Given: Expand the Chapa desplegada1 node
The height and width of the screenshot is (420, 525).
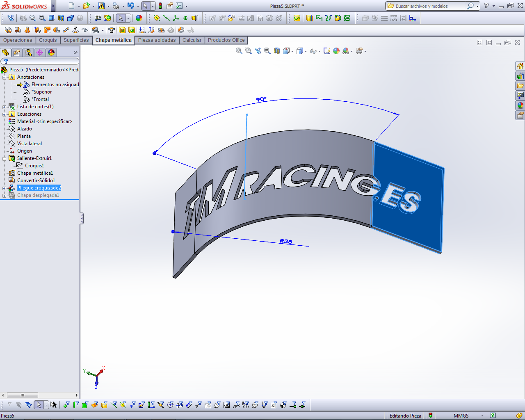Looking at the screenshot, I should pos(4,195).
